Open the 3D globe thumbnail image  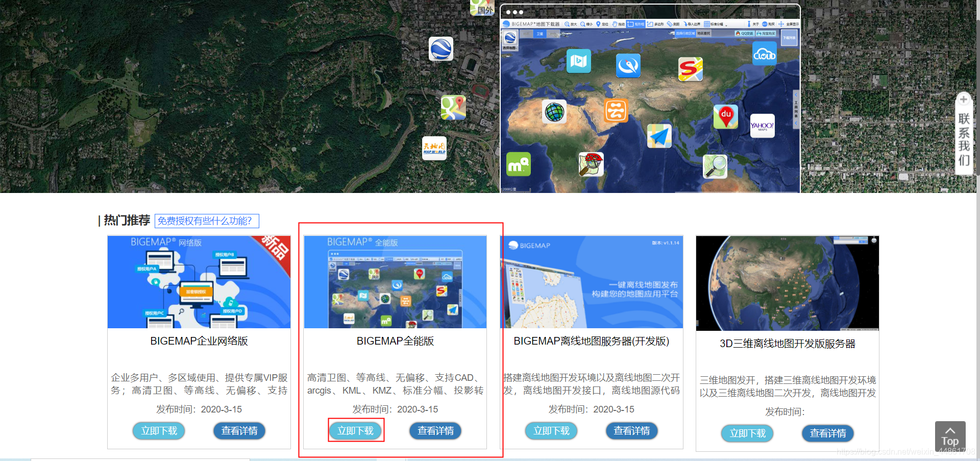(x=788, y=283)
